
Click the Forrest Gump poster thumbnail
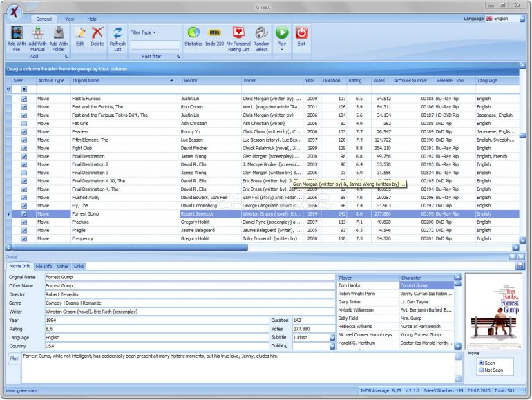[x=494, y=312]
